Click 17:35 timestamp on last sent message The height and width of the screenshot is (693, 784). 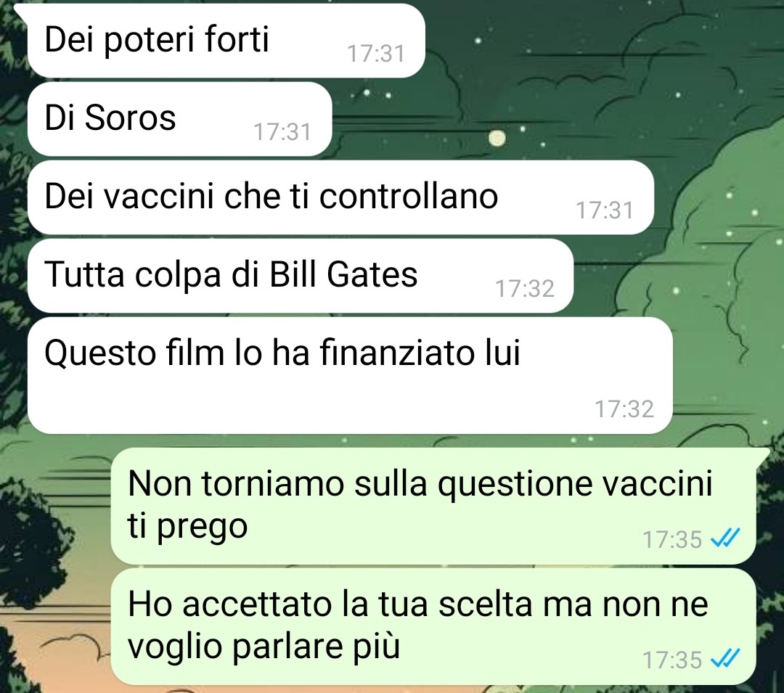point(672,660)
